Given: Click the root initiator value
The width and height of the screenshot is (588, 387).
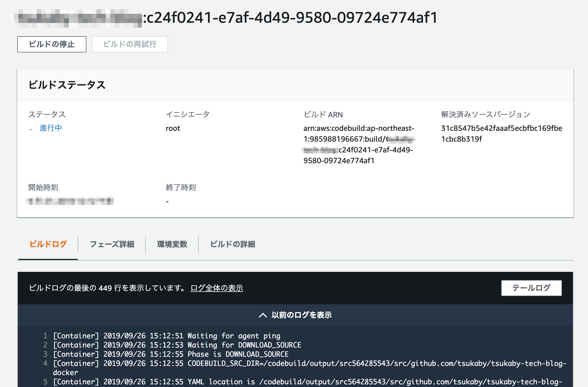Looking at the screenshot, I should tap(173, 128).
